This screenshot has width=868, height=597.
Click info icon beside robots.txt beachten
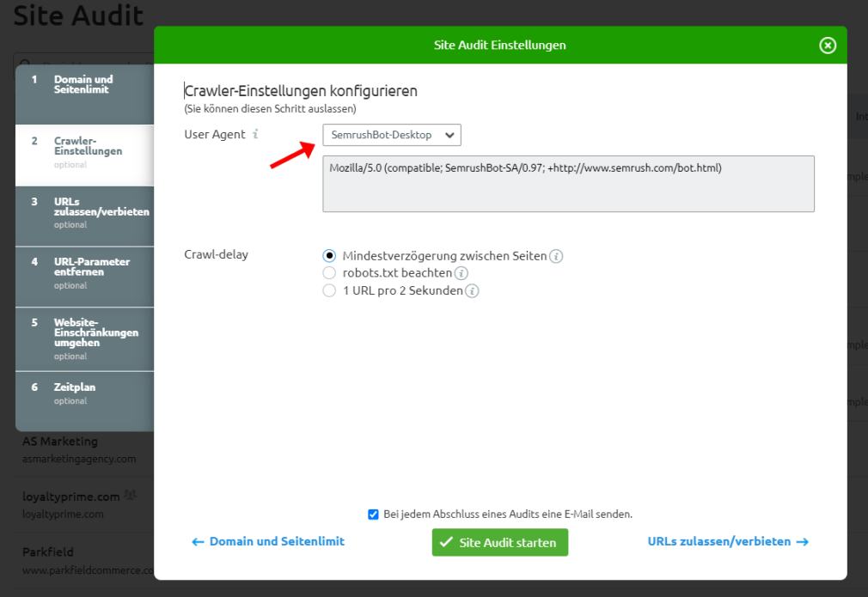461,273
